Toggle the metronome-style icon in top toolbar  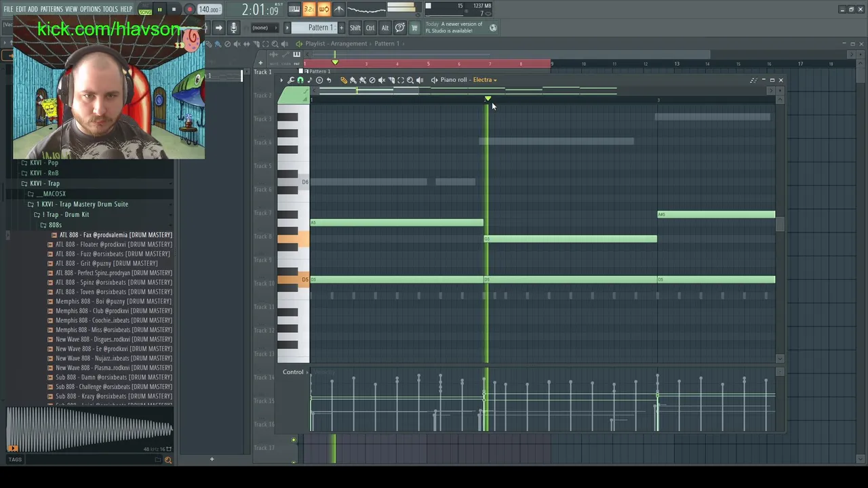click(339, 9)
